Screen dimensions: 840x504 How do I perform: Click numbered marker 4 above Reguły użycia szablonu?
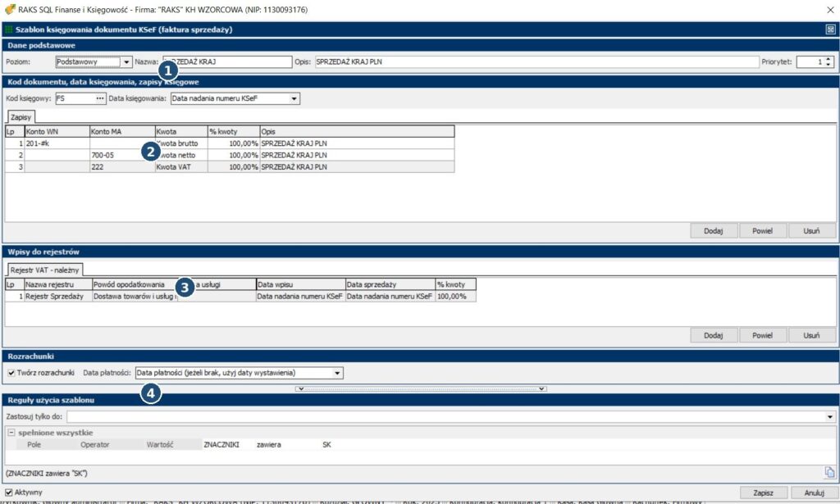150,394
